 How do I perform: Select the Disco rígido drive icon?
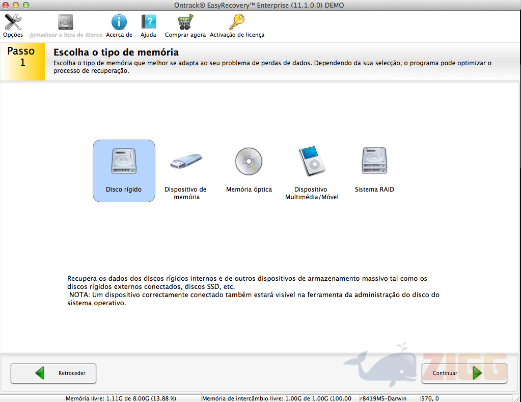pyautogui.click(x=124, y=161)
